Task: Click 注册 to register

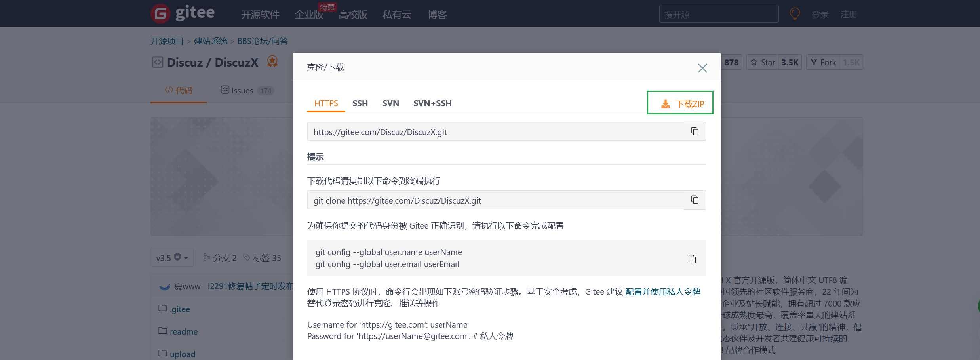Action: pos(849,15)
